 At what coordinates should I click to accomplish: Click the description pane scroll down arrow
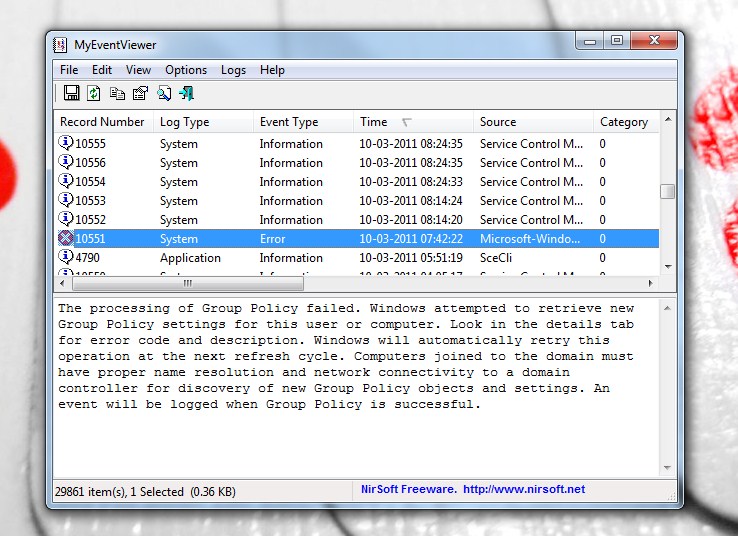[667, 468]
